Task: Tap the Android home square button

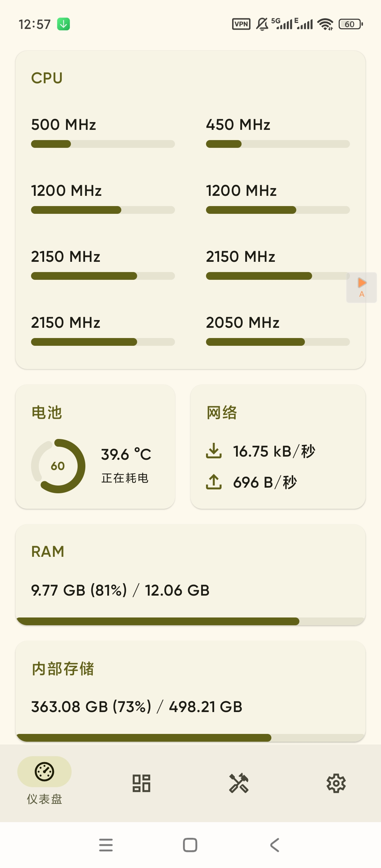Action: tap(190, 845)
